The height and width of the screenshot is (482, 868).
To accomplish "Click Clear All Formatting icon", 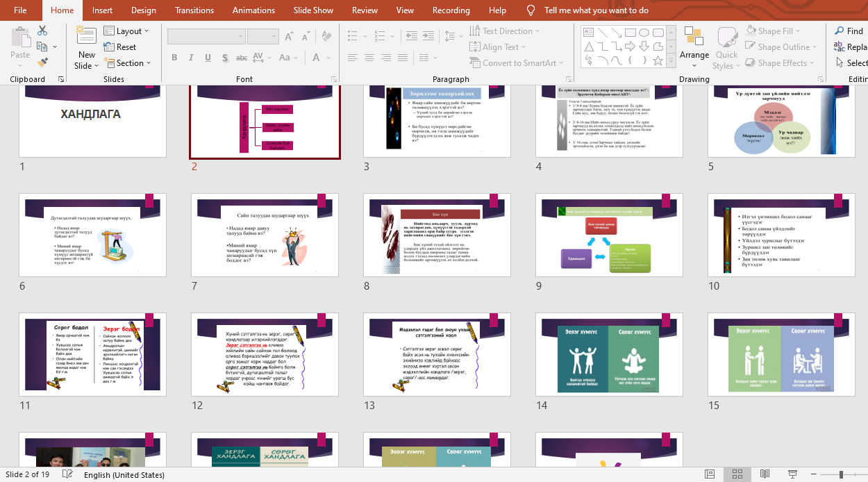I will pos(325,37).
